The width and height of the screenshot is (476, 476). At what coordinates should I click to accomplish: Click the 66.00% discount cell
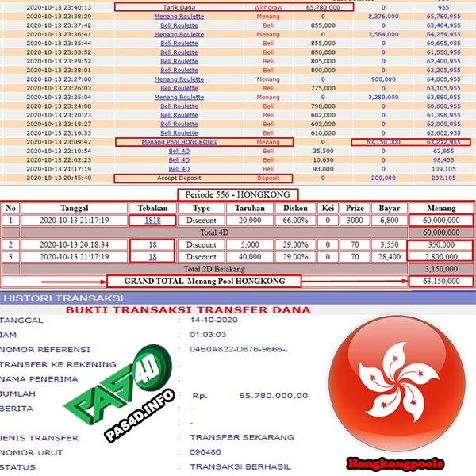[295, 221]
